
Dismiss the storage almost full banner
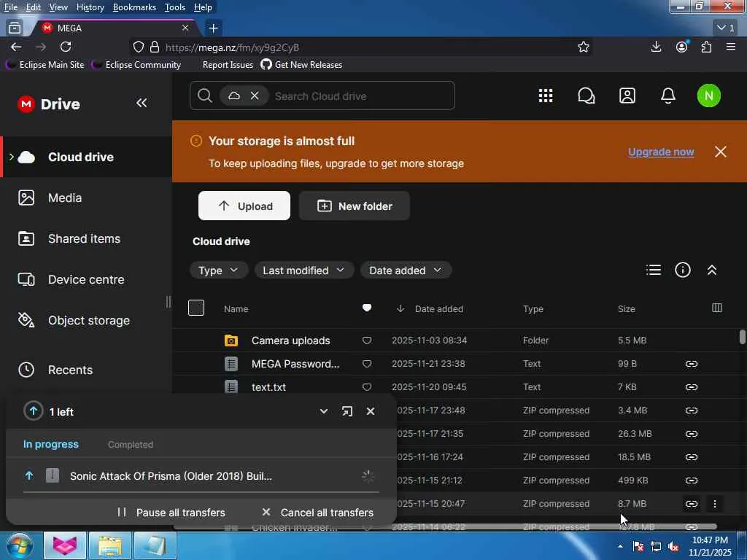point(720,152)
